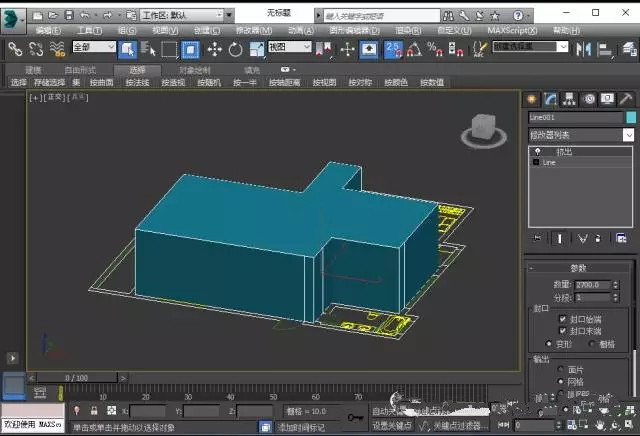Select the 面片 patch output radio button
Image resolution: width=640 pixels, height=436 pixels.
[561, 369]
